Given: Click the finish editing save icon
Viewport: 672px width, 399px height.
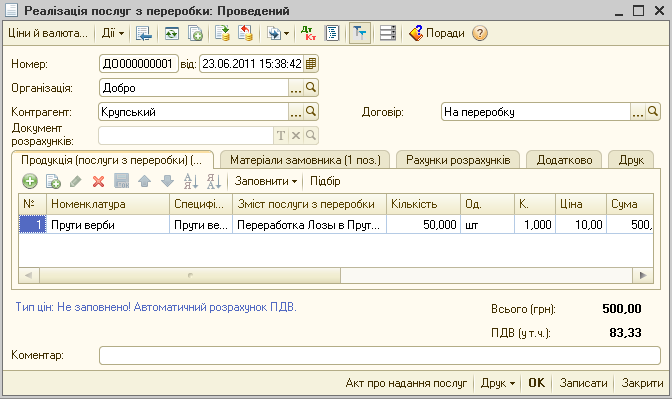Looking at the screenshot, I should click(x=122, y=181).
